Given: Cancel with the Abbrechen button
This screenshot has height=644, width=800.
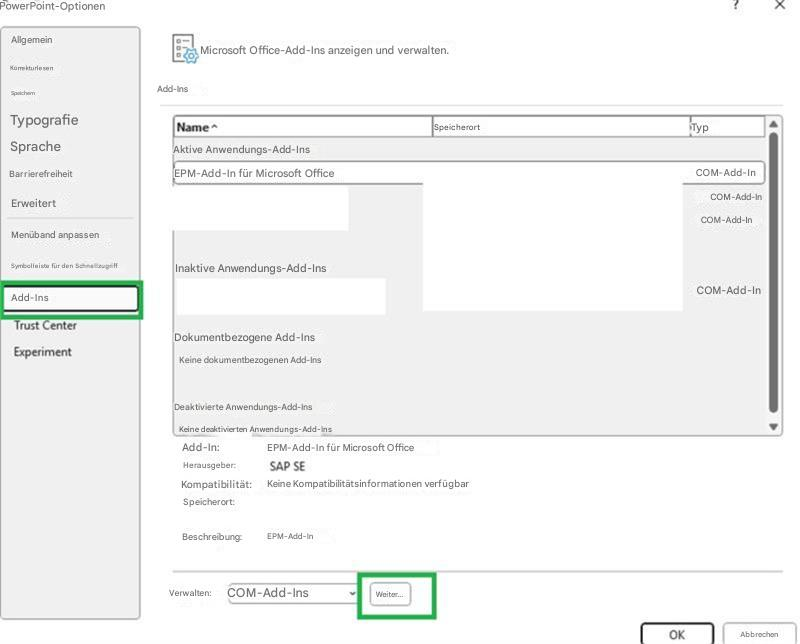Looking at the screenshot, I should [759, 634].
